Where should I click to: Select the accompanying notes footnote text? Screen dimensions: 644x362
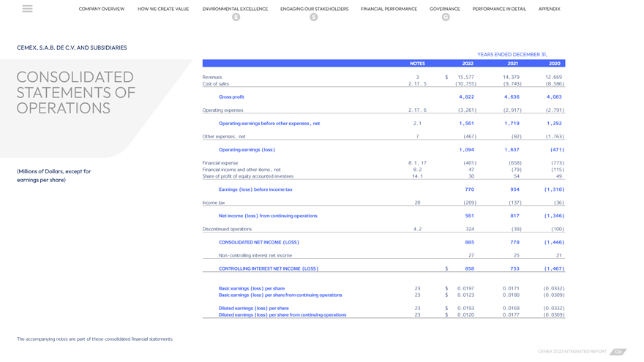tap(95, 339)
